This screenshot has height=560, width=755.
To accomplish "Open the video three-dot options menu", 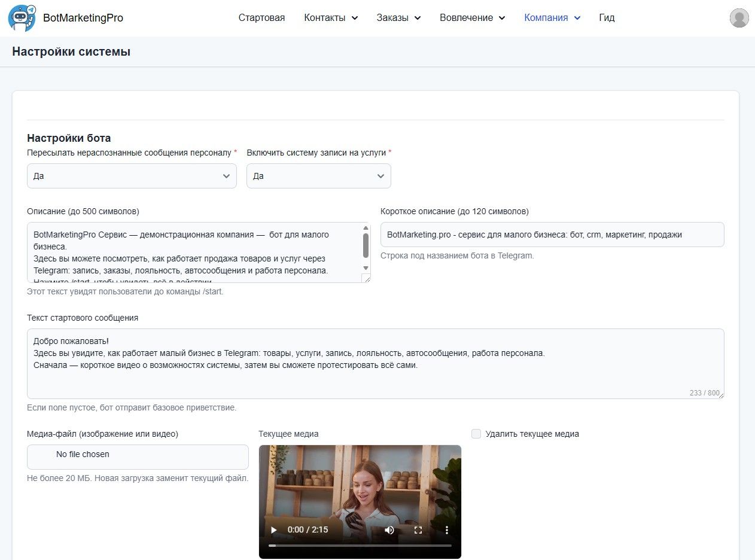I will point(446,530).
